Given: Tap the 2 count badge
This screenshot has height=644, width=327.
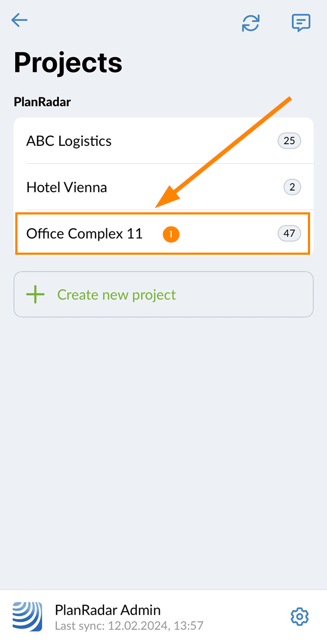Looking at the screenshot, I should (x=292, y=187).
